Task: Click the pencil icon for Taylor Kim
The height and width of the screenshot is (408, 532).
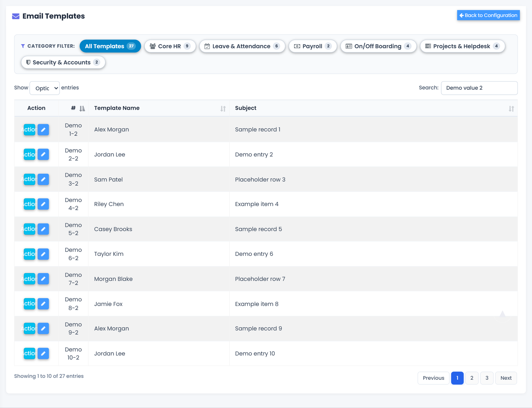Action: click(x=43, y=254)
